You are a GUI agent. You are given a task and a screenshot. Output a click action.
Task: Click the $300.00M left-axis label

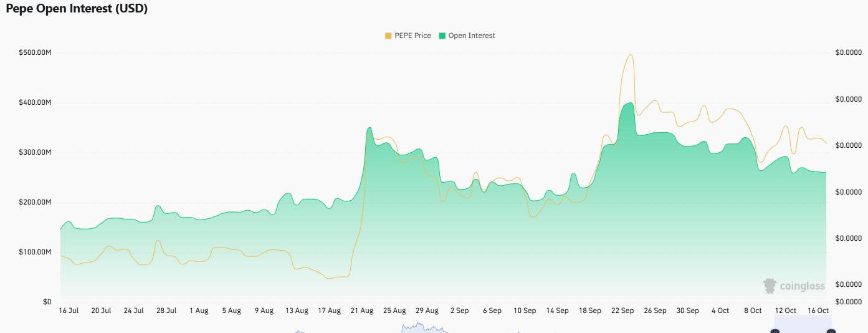(x=35, y=152)
